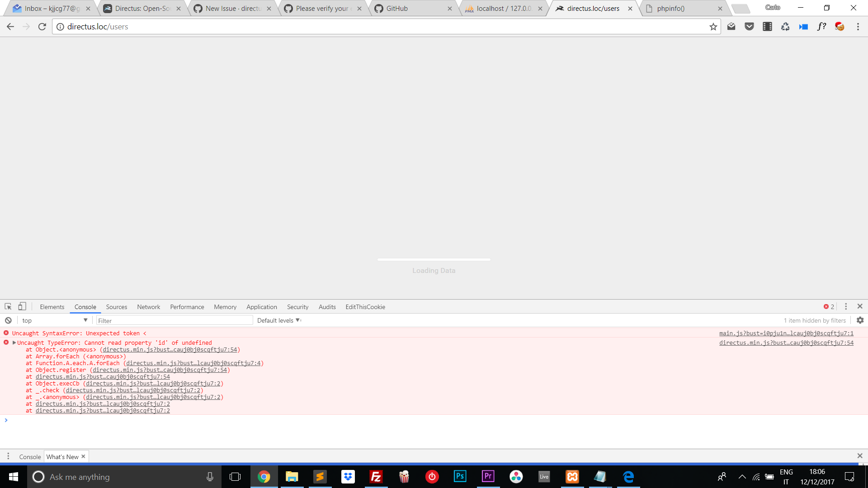Viewport: 868px width, 488px height.
Task: Launch Photoshop from the taskbar
Action: click(x=460, y=477)
